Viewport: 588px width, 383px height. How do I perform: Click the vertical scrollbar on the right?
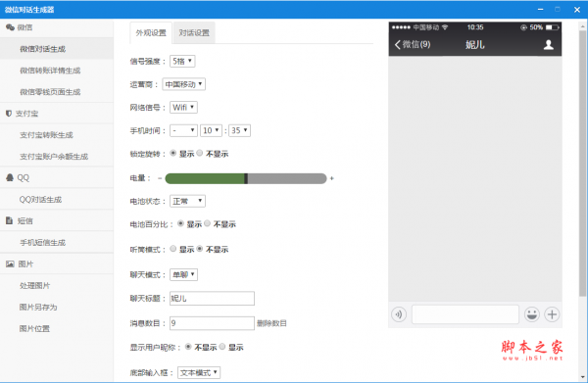click(x=582, y=163)
